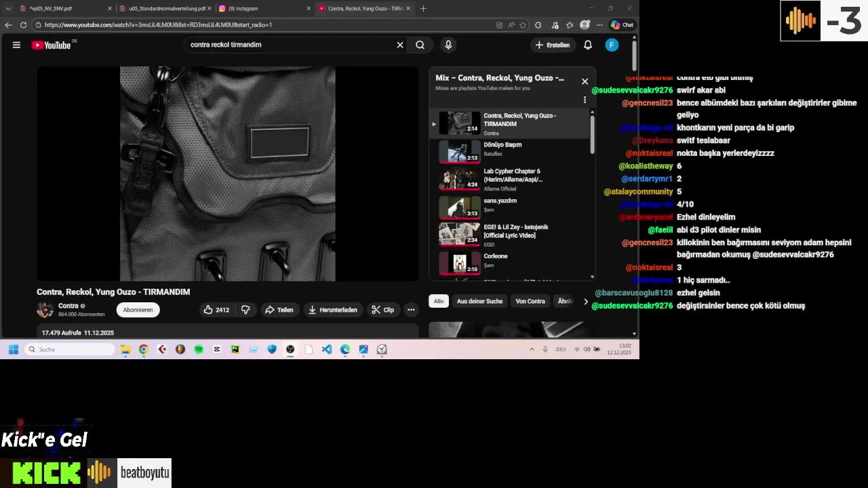Open more actions ellipsis below video

click(x=411, y=310)
